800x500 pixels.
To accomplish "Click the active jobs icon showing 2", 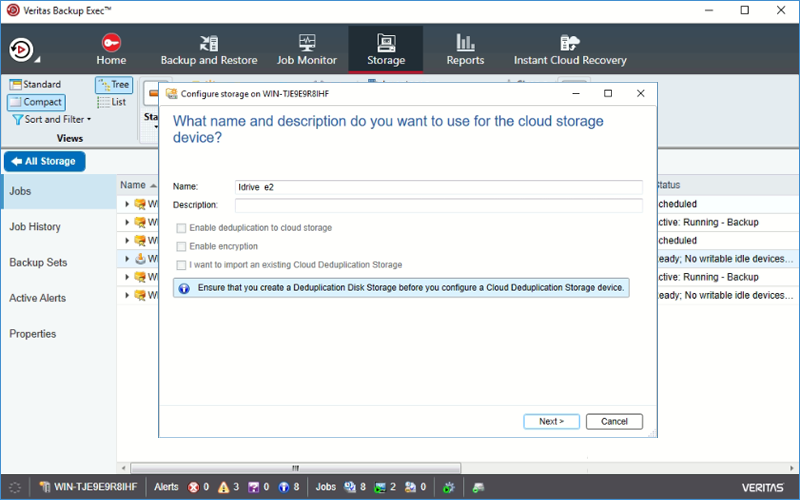I will [380, 487].
